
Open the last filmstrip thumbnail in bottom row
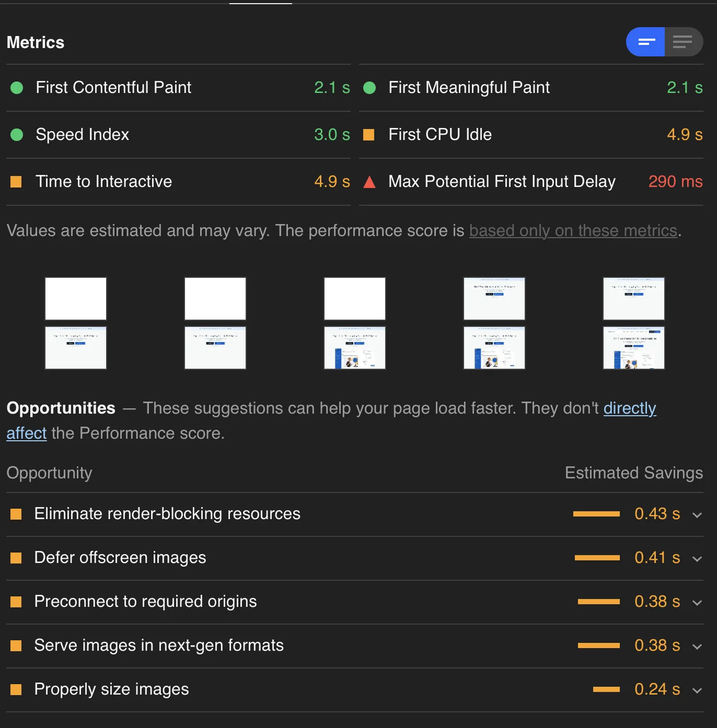(x=634, y=348)
